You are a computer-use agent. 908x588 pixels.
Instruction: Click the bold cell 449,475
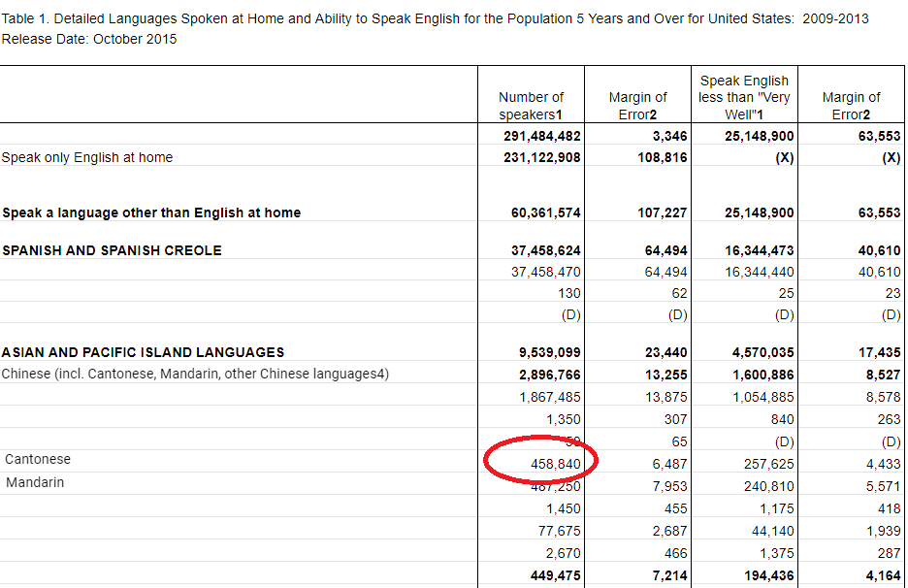tap(555, 575)
